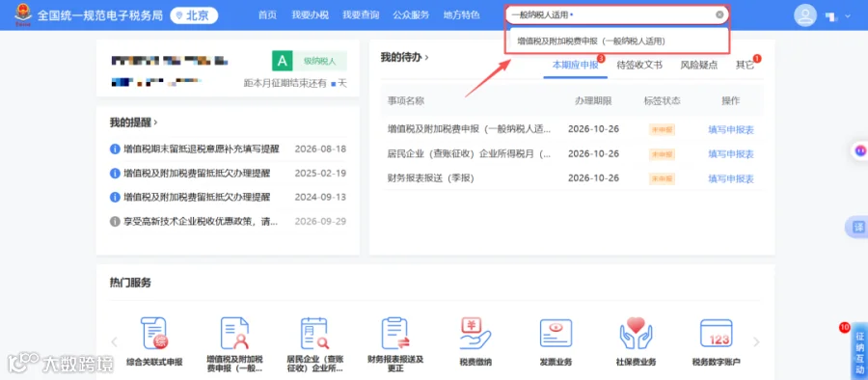Viewport: 868px width, 380px height.
Task: Click 未申报 tag in 增值税 row
Action: (662, 129)
